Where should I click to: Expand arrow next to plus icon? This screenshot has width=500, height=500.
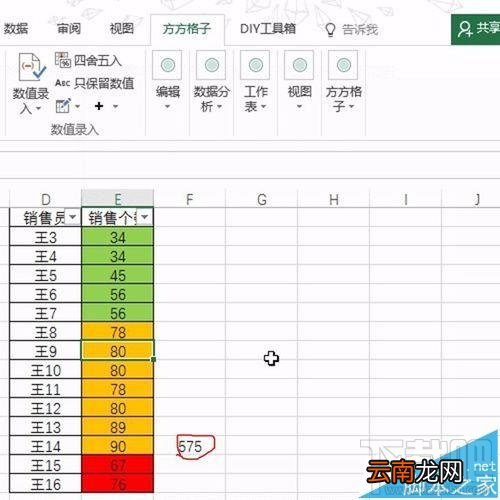pyautogui.click(x=115, y=106)
